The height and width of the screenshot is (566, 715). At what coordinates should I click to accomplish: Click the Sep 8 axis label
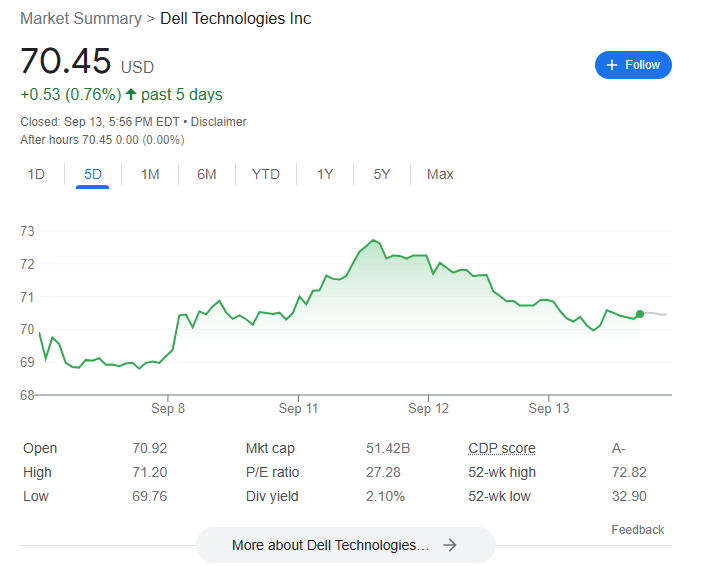[168, 408]
